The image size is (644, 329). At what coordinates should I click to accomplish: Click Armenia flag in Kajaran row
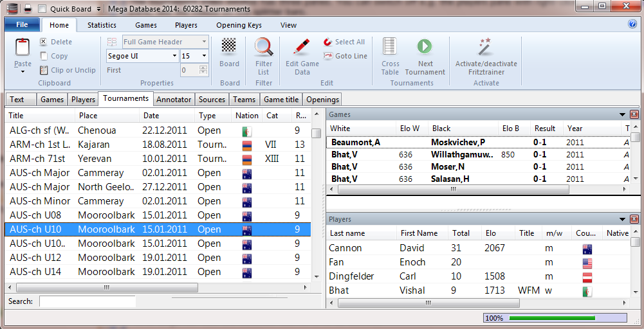point(247,145)
